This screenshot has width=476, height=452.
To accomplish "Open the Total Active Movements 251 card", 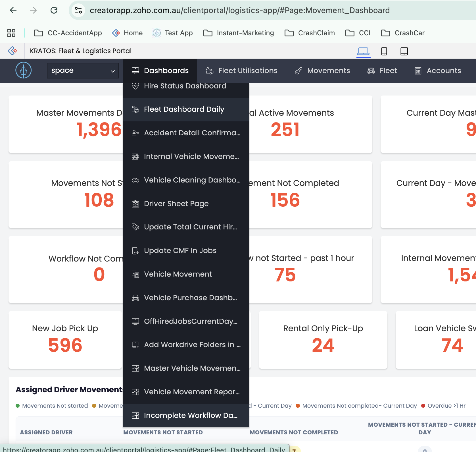I will 311,124.
